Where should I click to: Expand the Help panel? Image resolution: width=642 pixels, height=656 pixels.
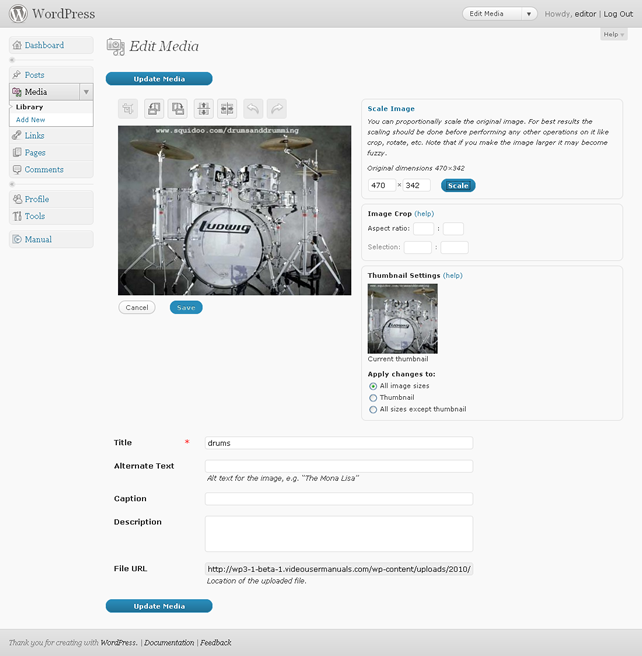[614, 34]
